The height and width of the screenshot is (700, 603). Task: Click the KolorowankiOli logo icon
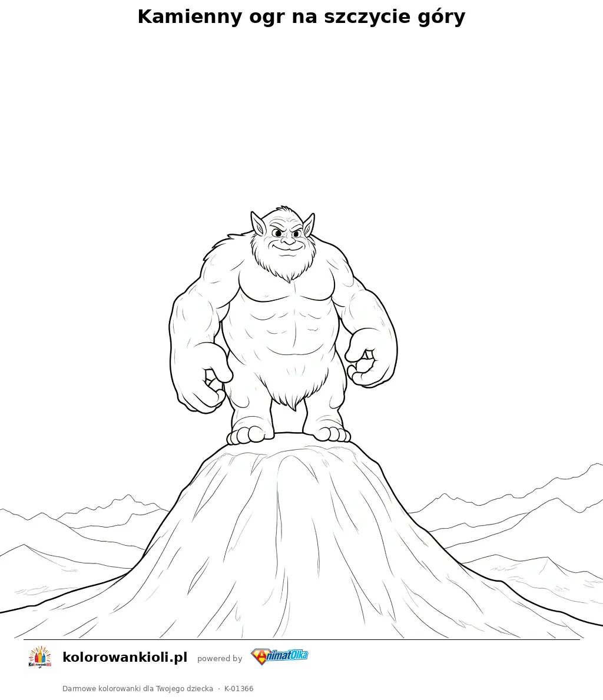point(40,657)
